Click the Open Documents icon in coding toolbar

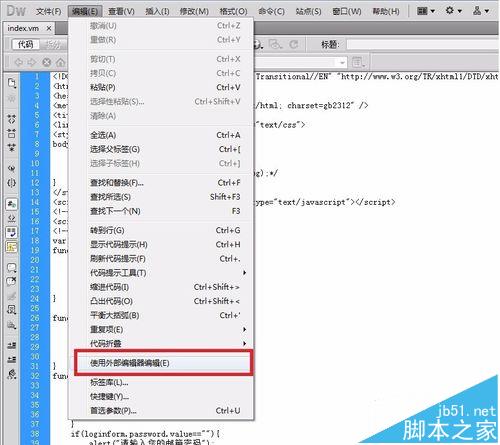coord(12,83)
